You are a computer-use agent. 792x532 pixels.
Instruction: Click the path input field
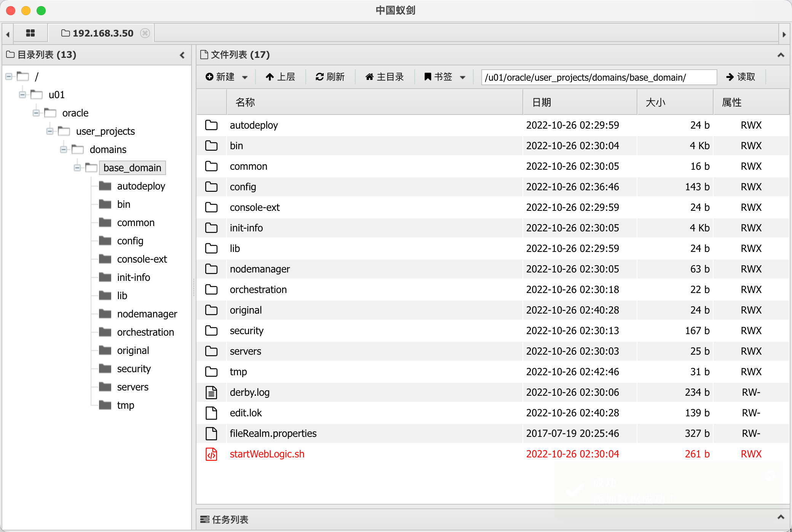599,77
